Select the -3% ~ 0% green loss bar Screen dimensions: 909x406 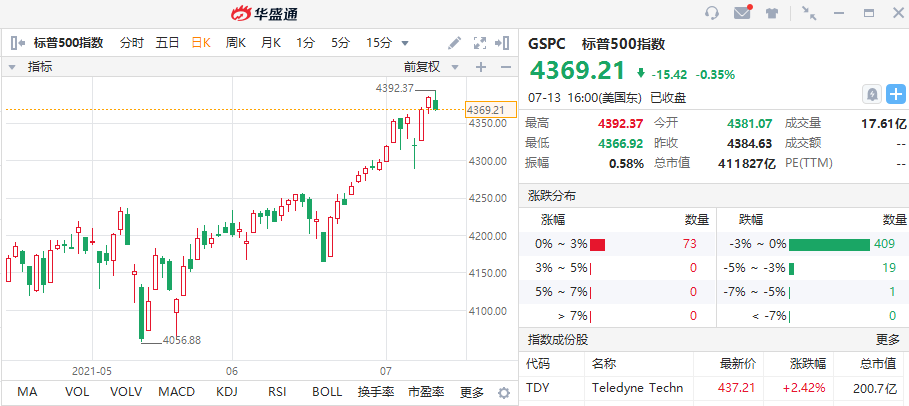(830, 245)
